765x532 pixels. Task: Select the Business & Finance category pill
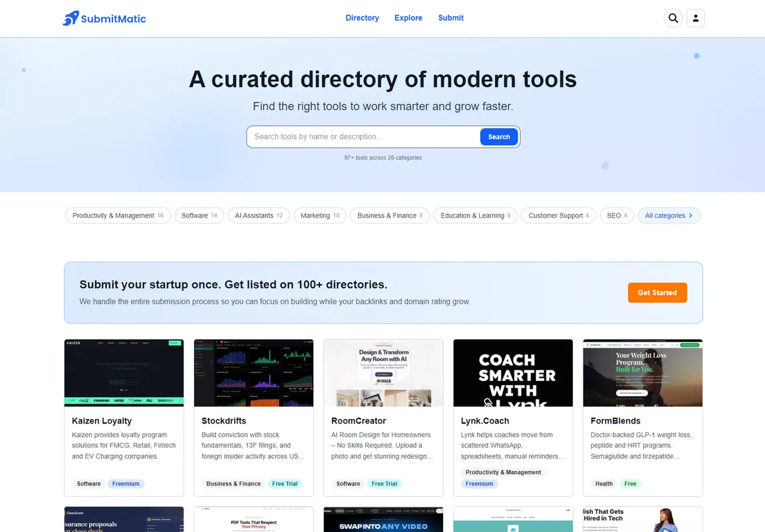click(389, 215)
